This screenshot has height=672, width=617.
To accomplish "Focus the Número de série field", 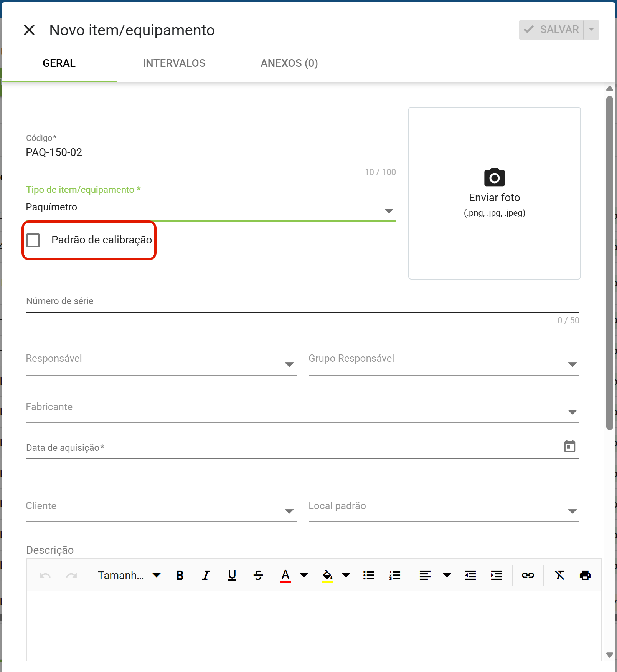I will click(x=302, y=301).
